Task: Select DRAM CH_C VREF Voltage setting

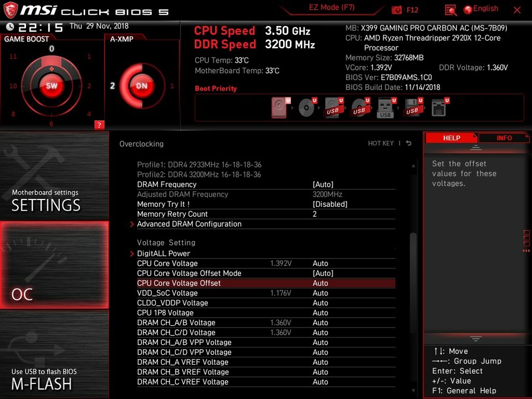Action: point(266,382)
